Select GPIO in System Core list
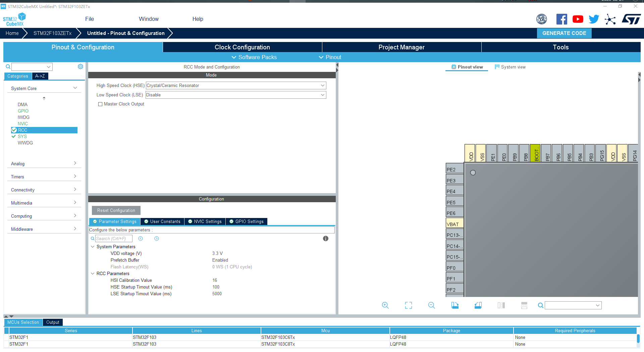 [23, 111]
